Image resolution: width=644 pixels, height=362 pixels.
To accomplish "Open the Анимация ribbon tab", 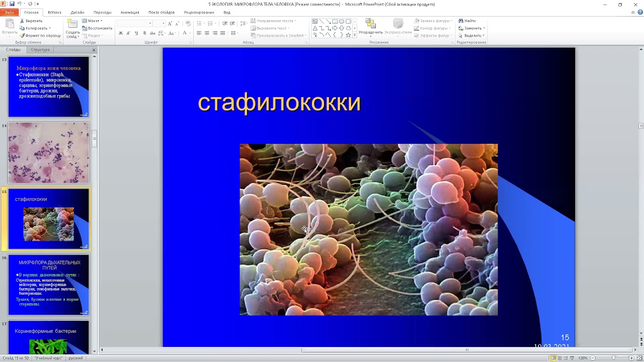I will [130, 12].
